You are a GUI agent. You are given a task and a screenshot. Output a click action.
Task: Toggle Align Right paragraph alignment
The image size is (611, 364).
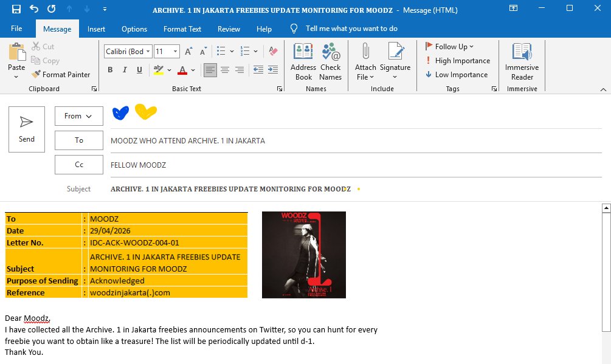point(240,70)
